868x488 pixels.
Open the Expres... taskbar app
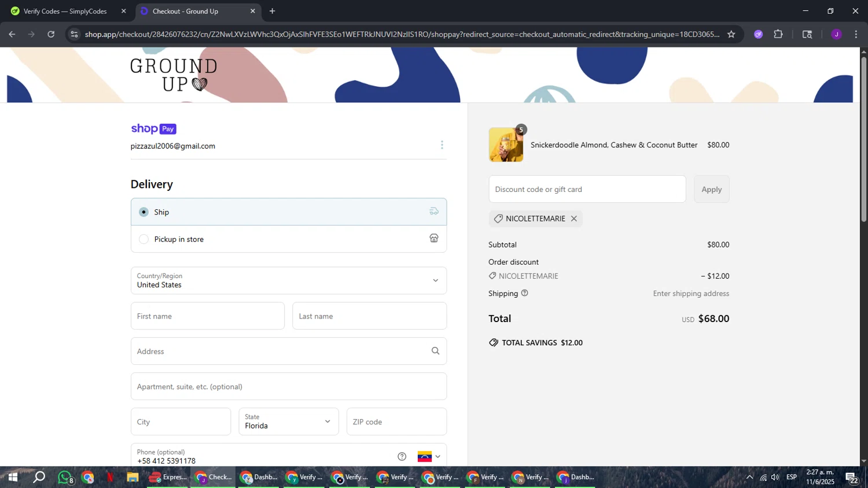tap(168, 477)
